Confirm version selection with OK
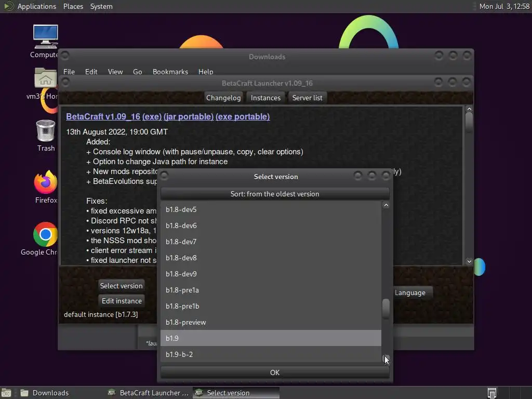532x399 pixels. 275,372
